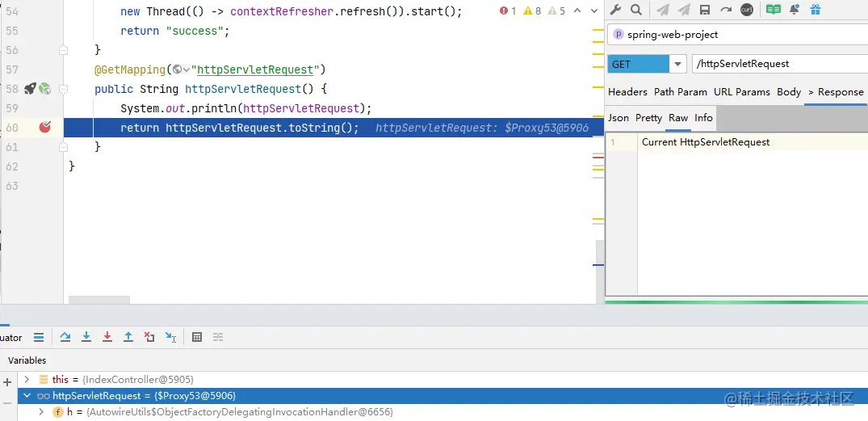Screen dimensions: 868x421
Task: Click the first paper-plane send request icon
Action: [663, 10]
